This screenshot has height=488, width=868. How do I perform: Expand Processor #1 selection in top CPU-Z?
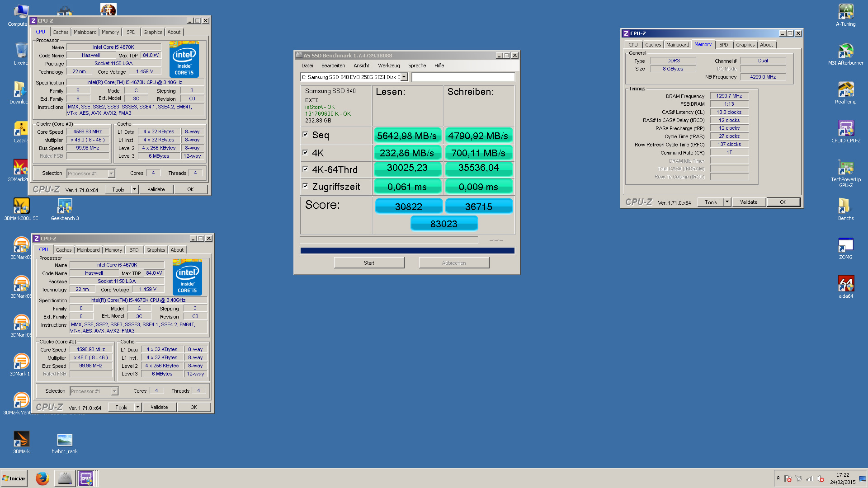pos(111,174)
